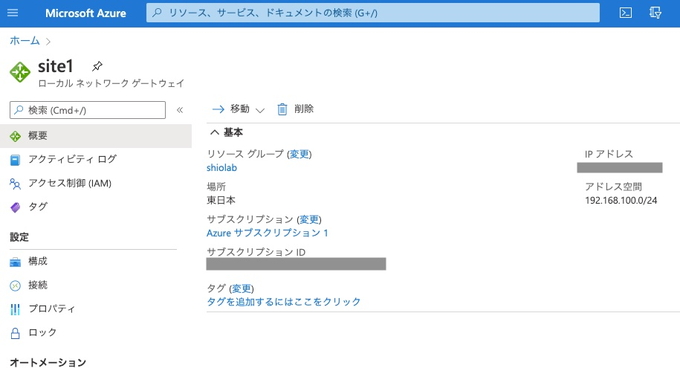Select the 192.168.100.0/24 address space value
The height and width of the screenshot is (368, 680).
pyautogui.click(x=621, y=201)
